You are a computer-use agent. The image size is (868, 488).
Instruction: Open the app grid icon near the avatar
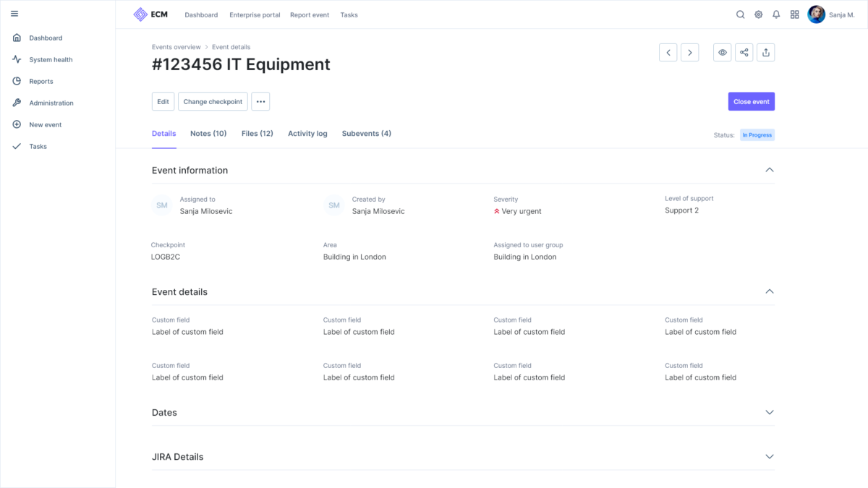click(794, 14)
